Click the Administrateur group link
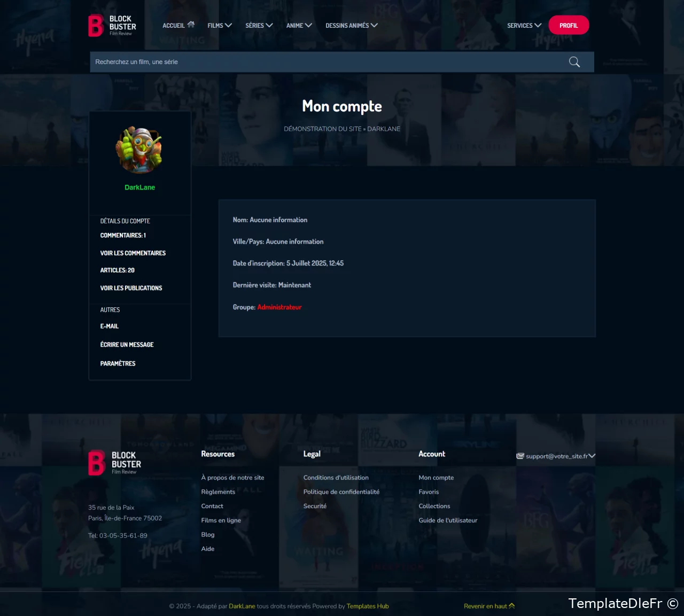 (279, 307)
